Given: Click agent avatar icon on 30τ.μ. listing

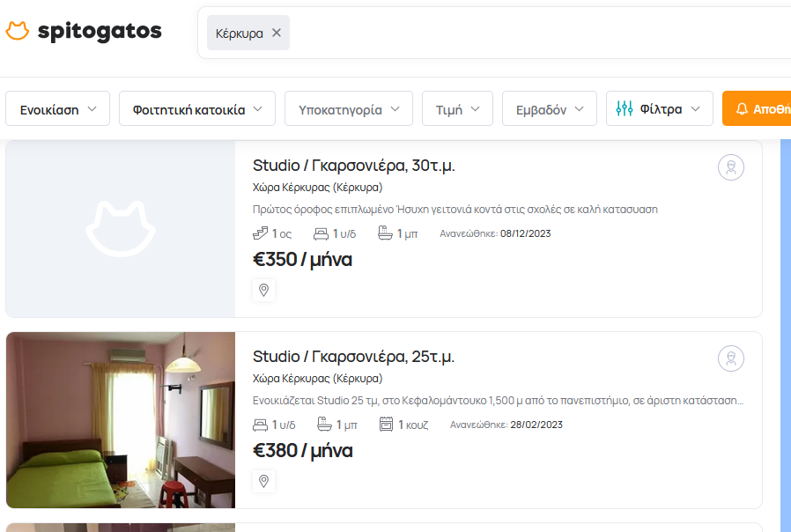Looking at the screenshot, I should click(730, 167).
